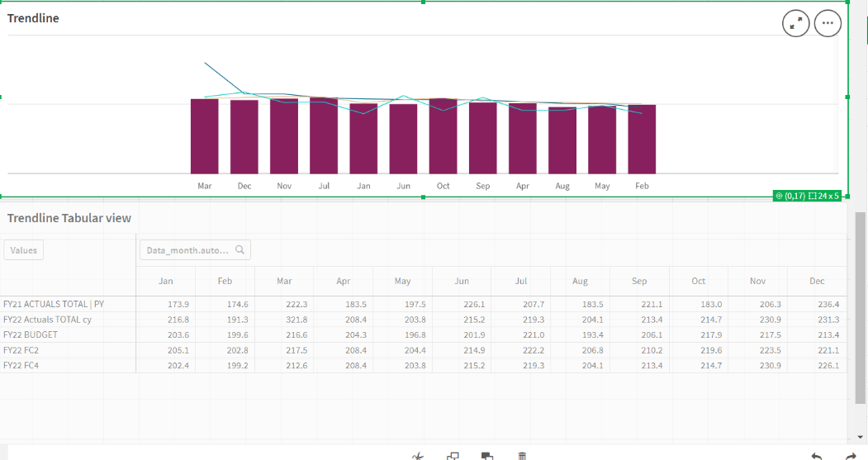Screen dimensions: 868x460
Task: Click cell value 217.9
Action: coord(711,334)
